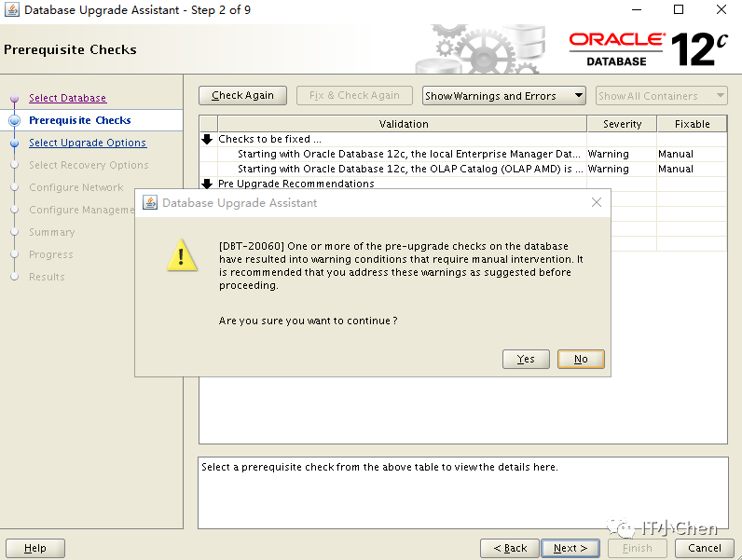Image resolution: width=742 pixels, height=560 pixels.
Task: Click the Help button
Action: [x=35, y=548]
